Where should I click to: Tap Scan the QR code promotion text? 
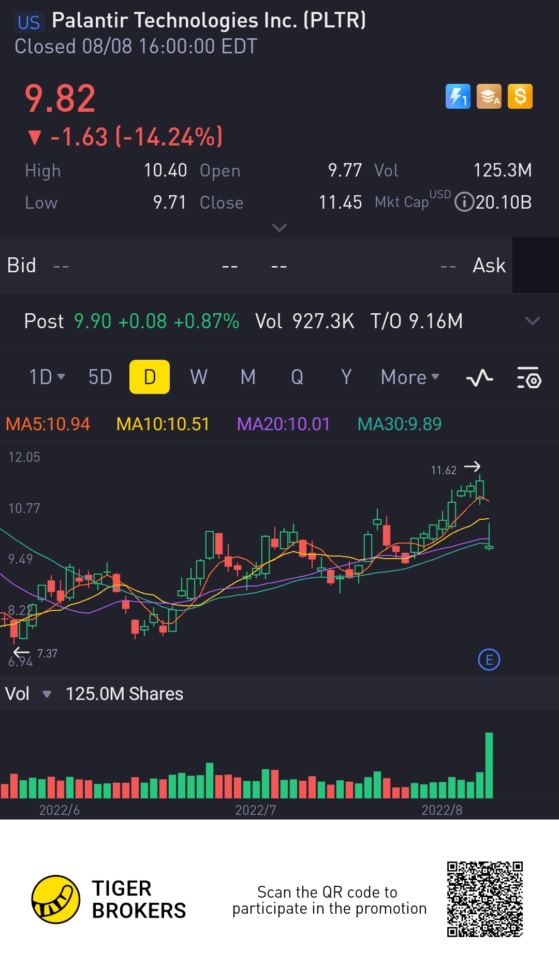coord(329,900)
